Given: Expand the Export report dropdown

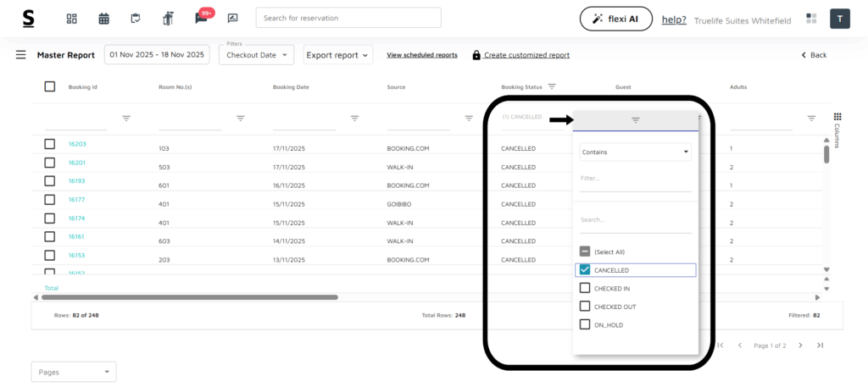Looking at the screenshot, I should (338, 55).
